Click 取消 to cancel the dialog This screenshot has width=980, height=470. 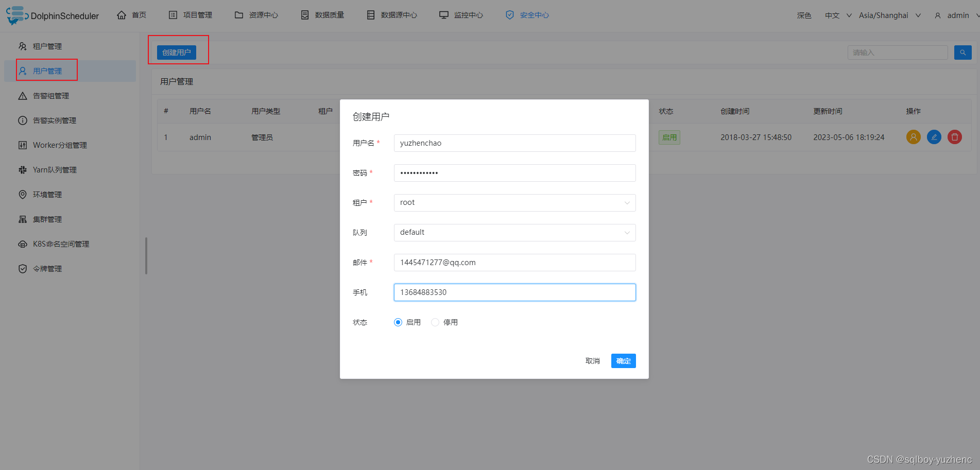(593, 361)
